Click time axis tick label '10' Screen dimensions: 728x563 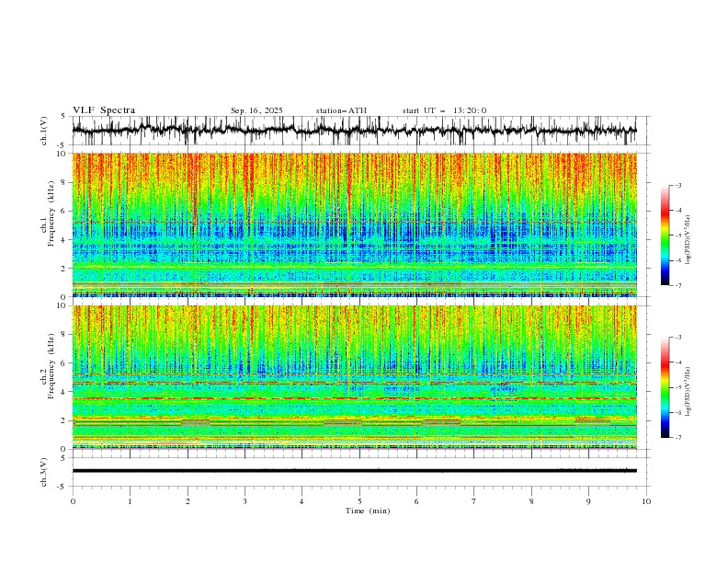(x=646, y=501)
